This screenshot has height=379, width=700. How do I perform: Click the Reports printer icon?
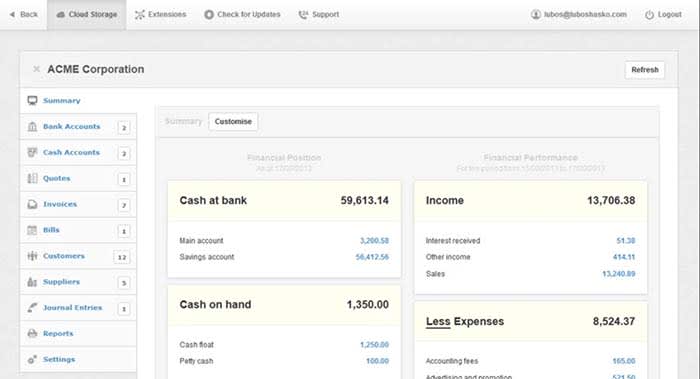(32, 333)
